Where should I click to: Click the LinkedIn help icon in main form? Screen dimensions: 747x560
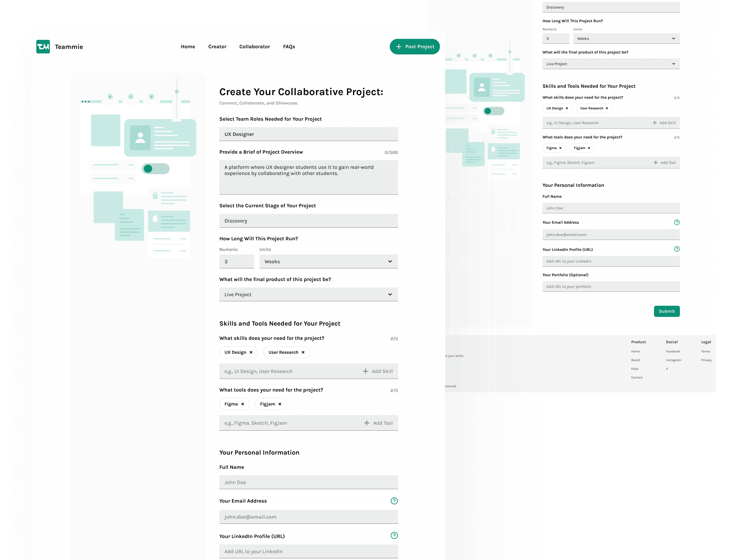(394, 535)
